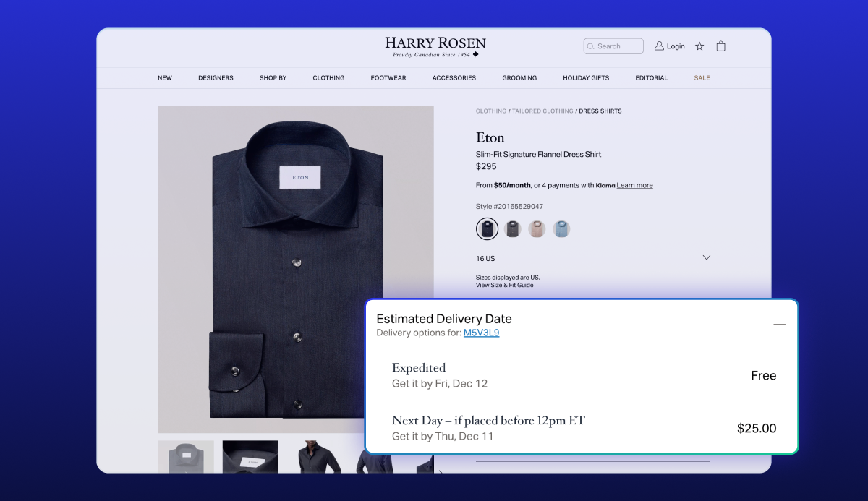868x501 pixels.
Task: Open the CLOTHING nav menu
Action: point(328,78)
